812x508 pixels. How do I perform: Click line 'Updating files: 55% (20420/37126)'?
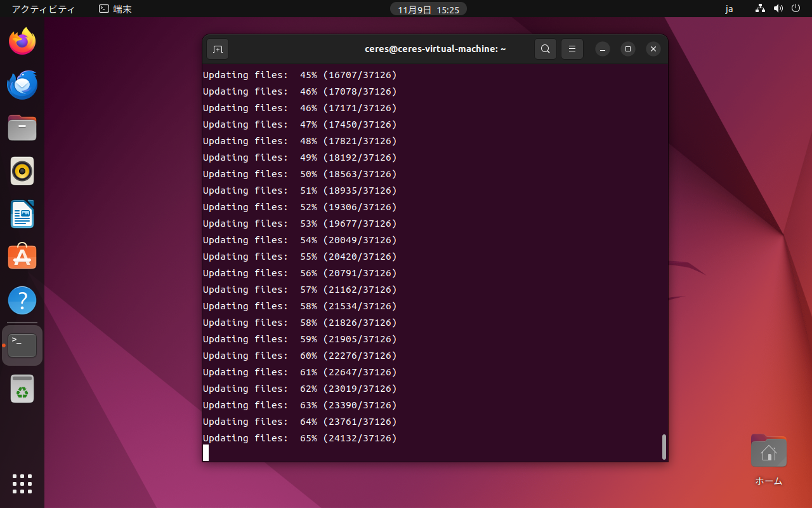pos(300,257)
